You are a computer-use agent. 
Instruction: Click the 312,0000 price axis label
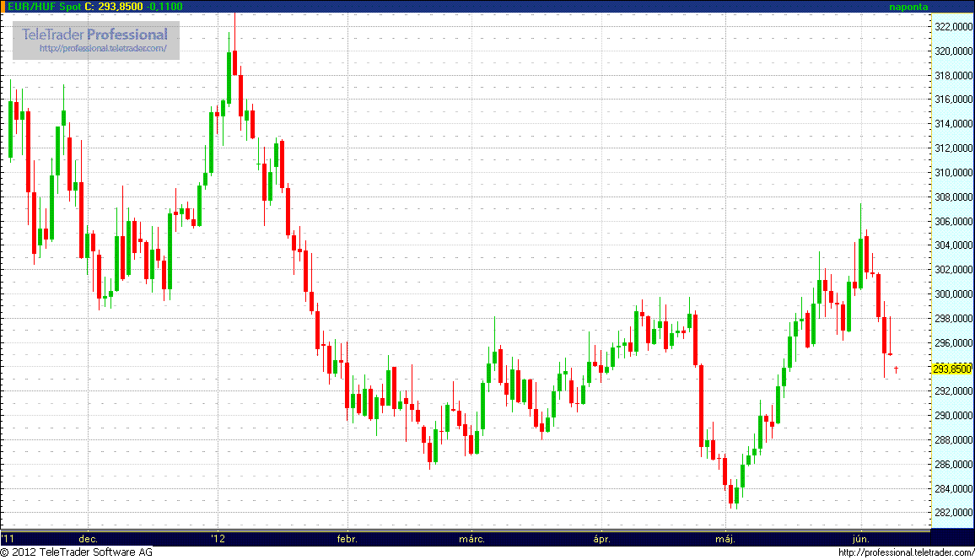click(953, 148)
